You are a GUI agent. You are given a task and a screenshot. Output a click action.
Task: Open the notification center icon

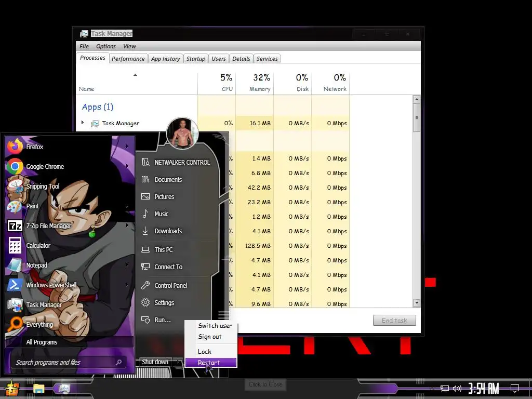(515, 388)
